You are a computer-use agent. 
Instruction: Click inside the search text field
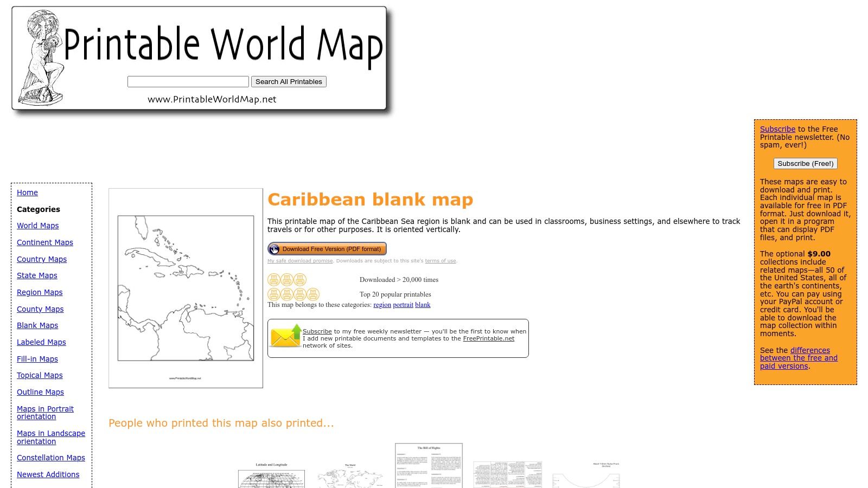click(187, 81)
